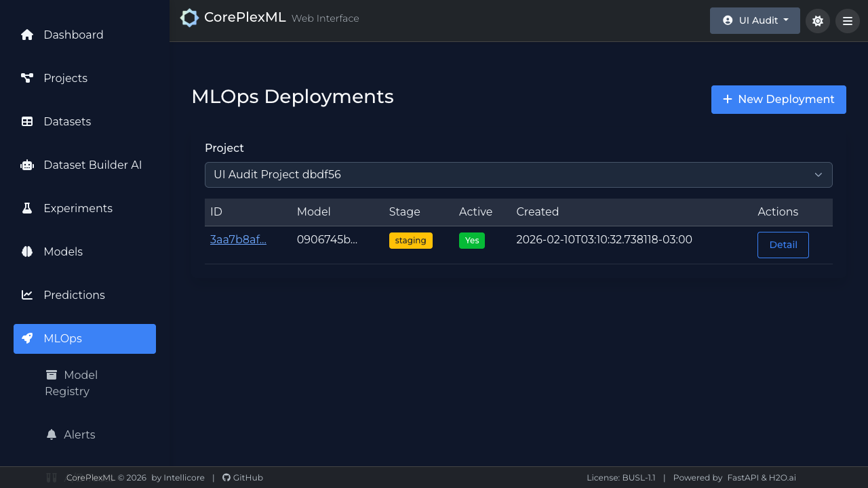
Task: Click the Alerts bell icon
Action: click(52, 434)
